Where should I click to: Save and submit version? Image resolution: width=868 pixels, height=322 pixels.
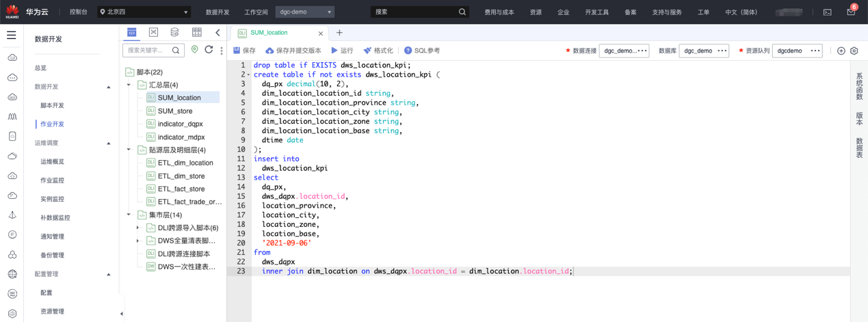pyautogui.click(x=293, y=51)
